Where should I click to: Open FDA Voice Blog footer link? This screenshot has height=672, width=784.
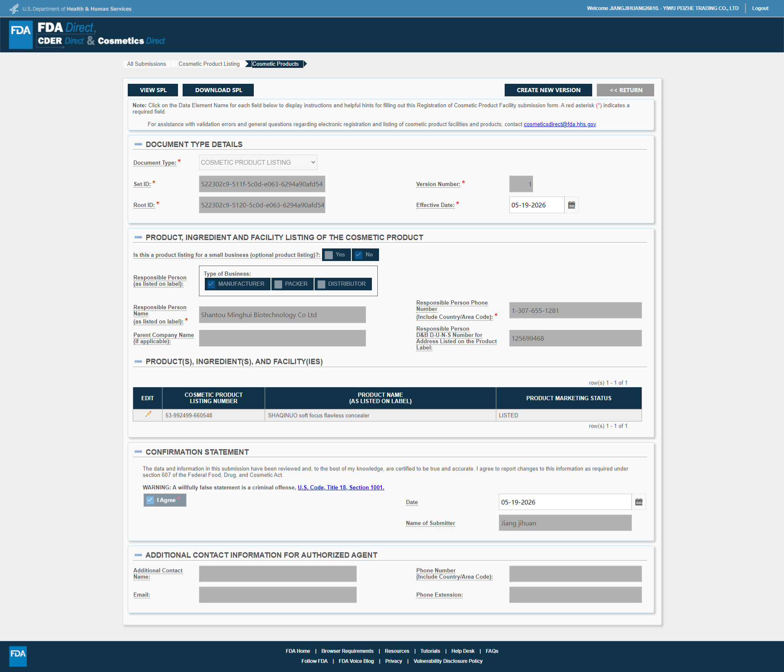tap(356, 661)
